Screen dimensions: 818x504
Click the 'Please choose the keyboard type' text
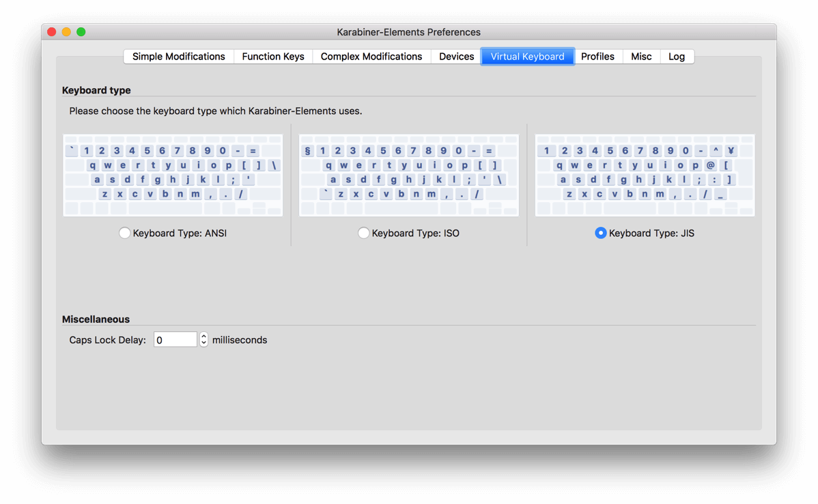(216, 111)
